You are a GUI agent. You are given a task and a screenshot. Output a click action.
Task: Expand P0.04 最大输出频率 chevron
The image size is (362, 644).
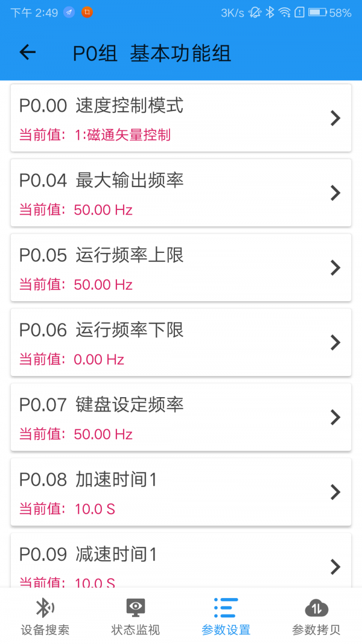(x=335, y=193)
